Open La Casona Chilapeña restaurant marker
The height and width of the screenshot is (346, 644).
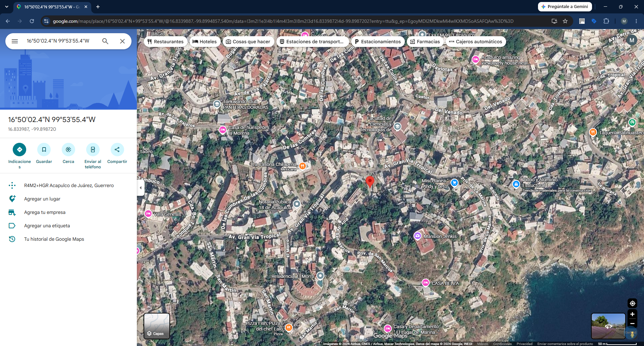click(x=303, y=166)
